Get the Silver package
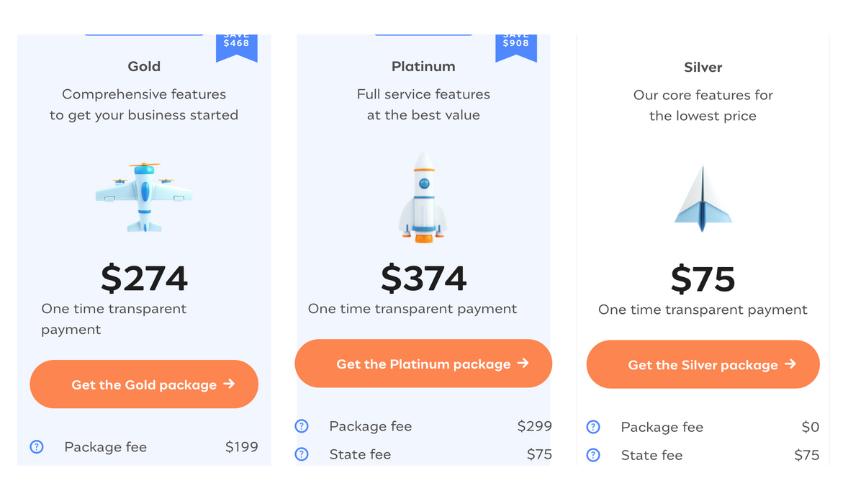Viewport: 848px width, 500px height. click(x=703, y=364)
